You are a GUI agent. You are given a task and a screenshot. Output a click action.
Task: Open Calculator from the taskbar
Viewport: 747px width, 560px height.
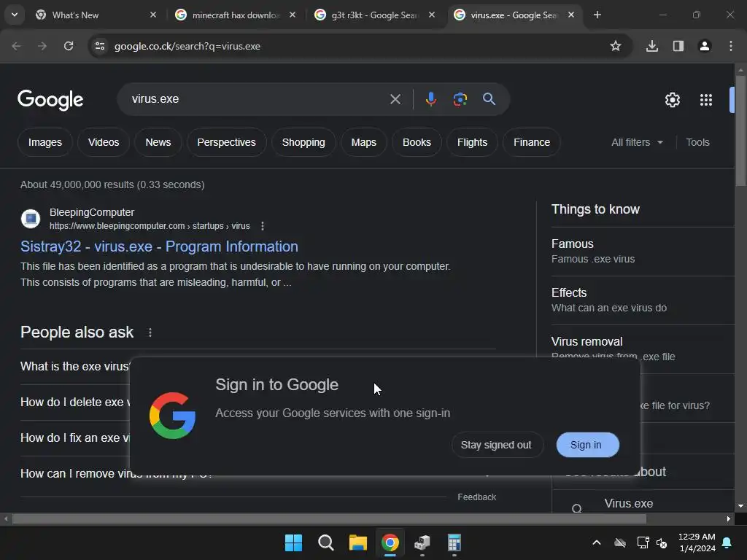tap(454, 542)
